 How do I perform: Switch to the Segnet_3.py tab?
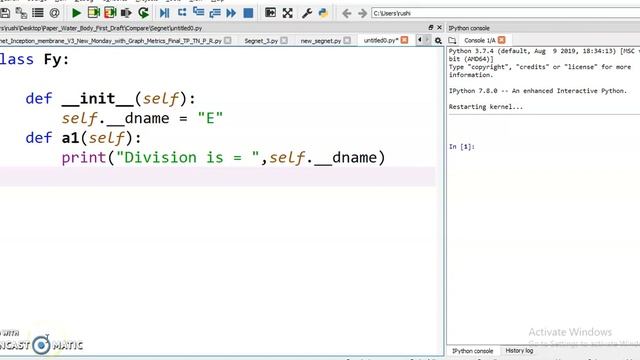[261, 41]
